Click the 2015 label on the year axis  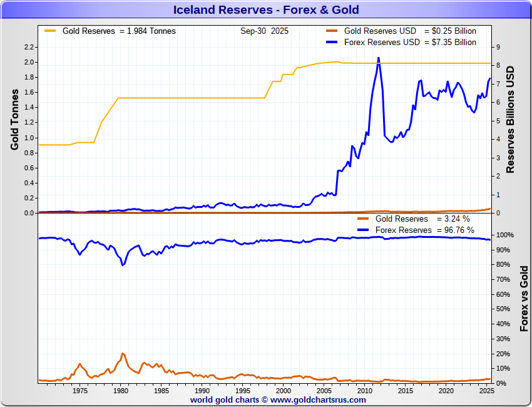[x=406, y=391]
